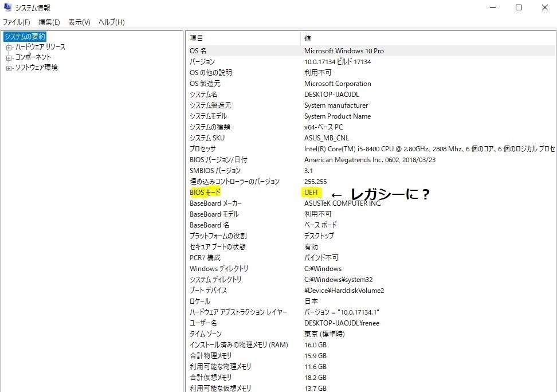Open the 編集 menu
Screen dimensions: 557x392
(x=48, y=22)
